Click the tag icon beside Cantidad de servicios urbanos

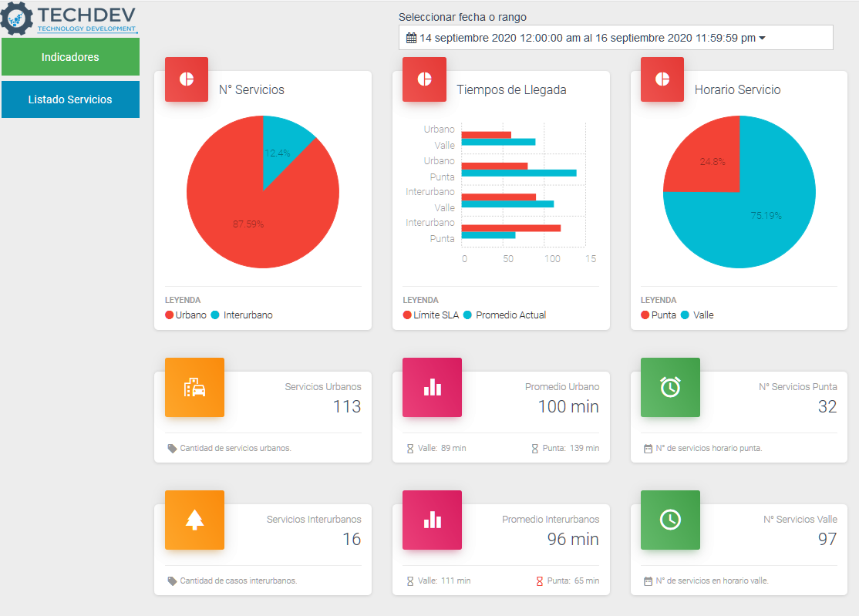coord(172,449)
